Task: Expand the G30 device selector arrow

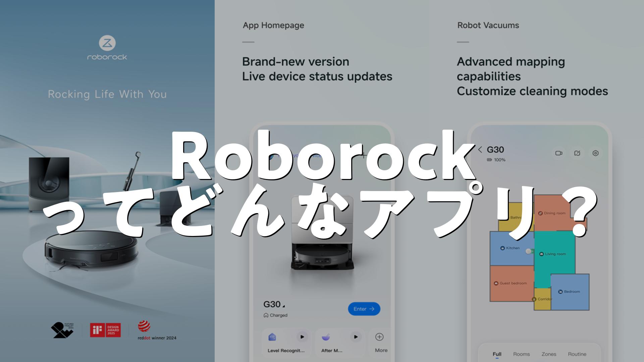Action: tap(283, 306)
